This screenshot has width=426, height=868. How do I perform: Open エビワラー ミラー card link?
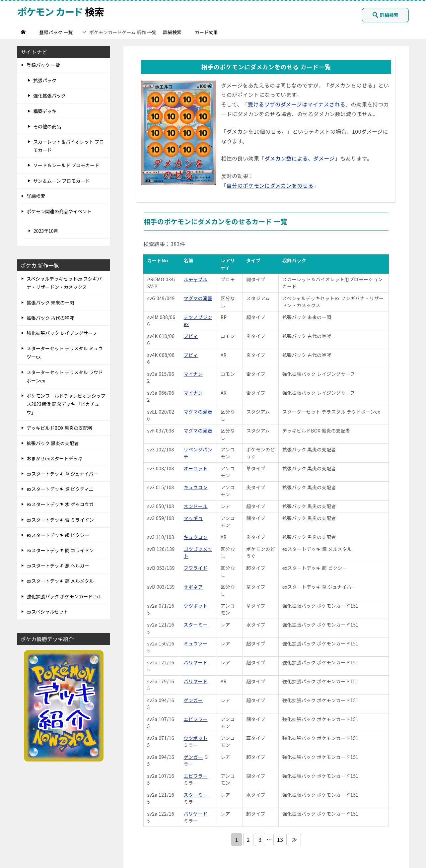click(x=195, y=776)
